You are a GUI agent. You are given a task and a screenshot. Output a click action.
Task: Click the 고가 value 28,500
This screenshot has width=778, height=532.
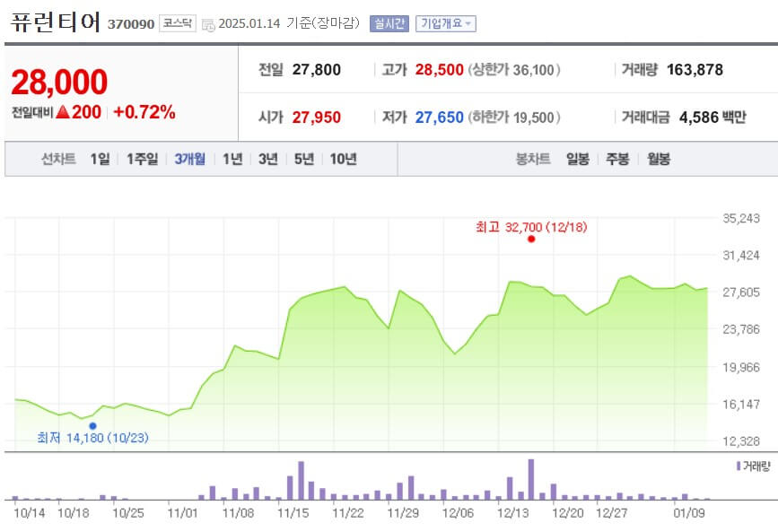(x=439, y=70)
